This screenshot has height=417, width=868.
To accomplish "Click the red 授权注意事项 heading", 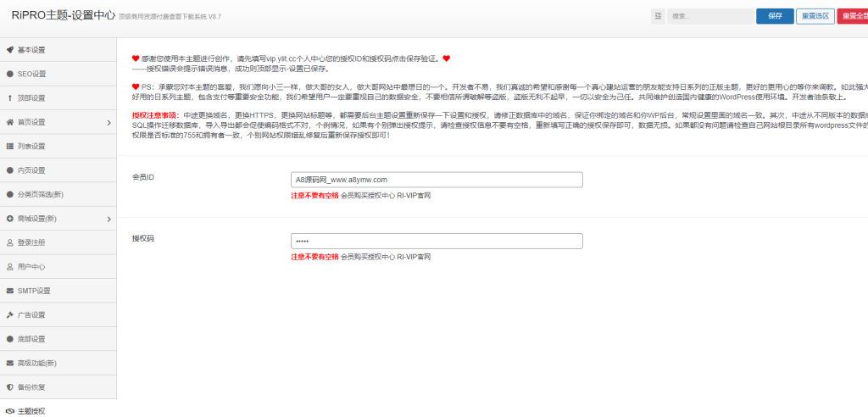I will click(156, 115).
